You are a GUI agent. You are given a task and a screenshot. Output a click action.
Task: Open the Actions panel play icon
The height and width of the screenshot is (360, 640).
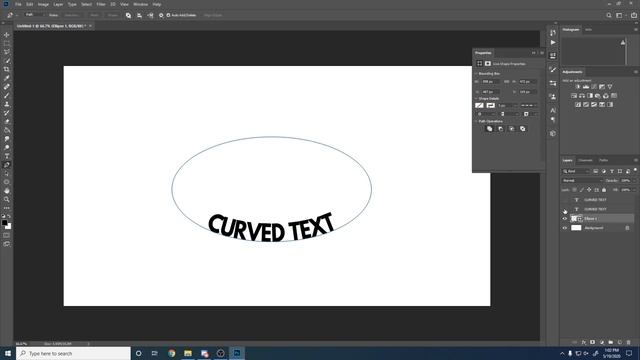(x=553, y=42)
